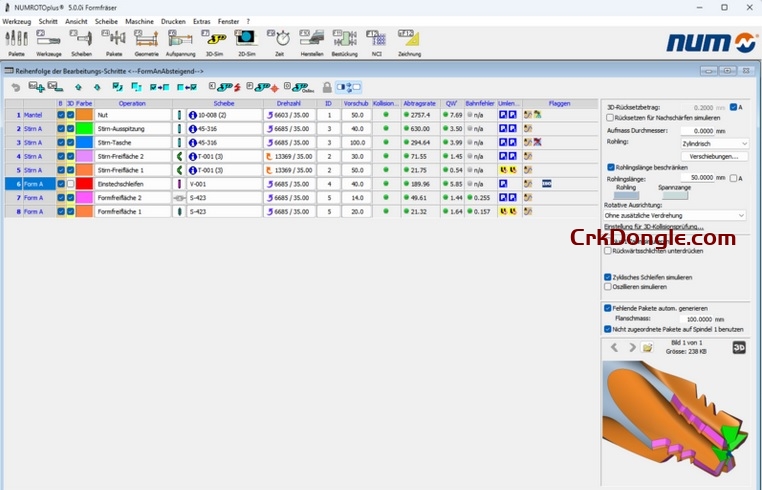Enable 3D checkbox for Einstechschleifen row

coord(70,184)
